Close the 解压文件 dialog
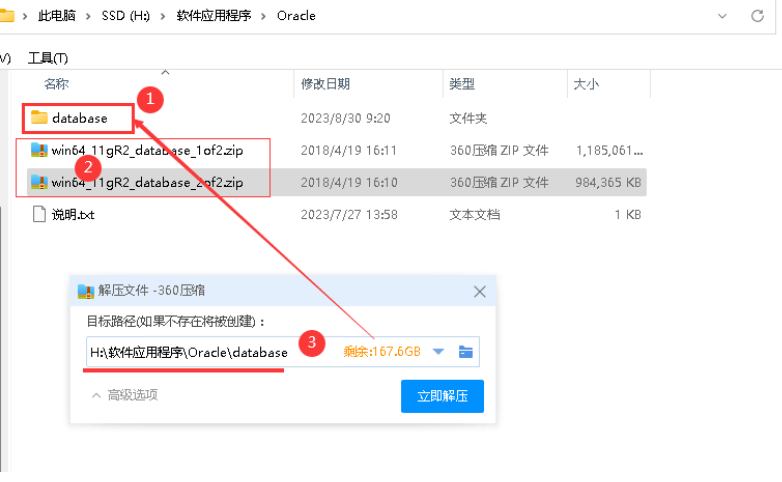782x482 pixels. click(479, 292)
